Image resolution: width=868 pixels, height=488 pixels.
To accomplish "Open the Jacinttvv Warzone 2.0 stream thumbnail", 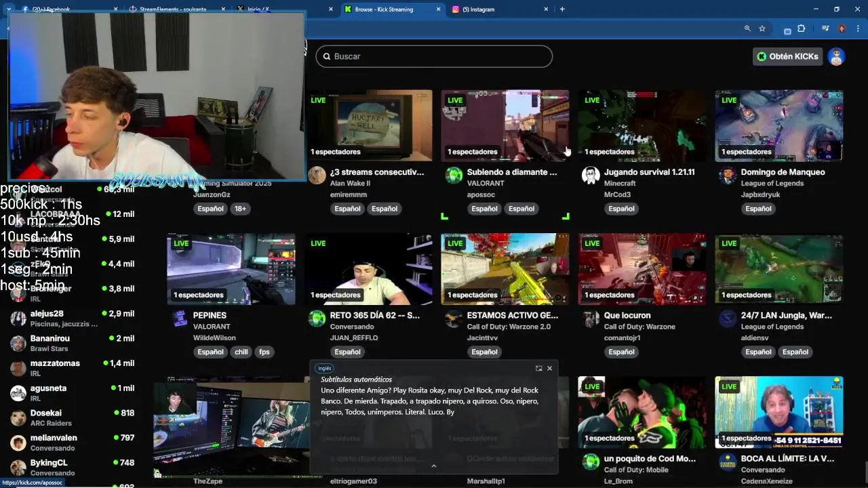I will [x=505, y=269].
